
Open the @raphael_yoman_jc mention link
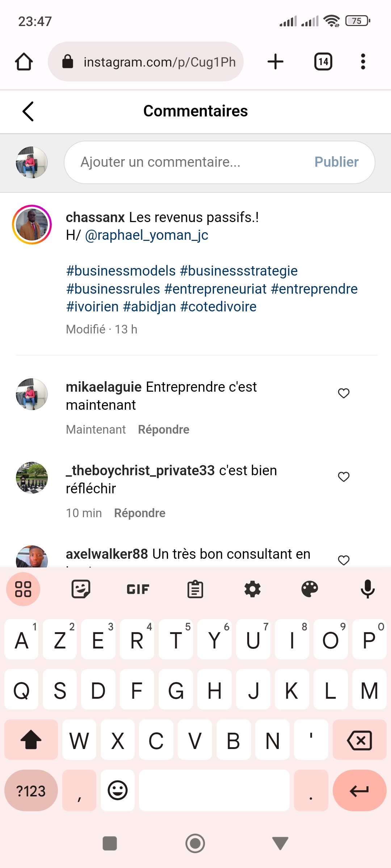point(147,235)
